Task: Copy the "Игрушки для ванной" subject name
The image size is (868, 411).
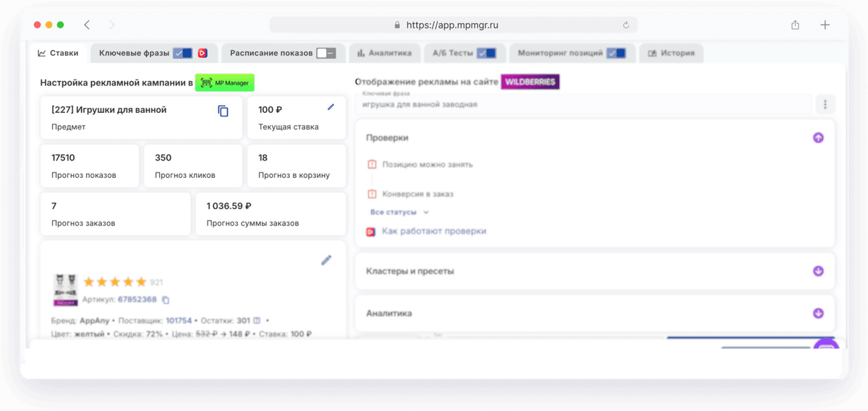Action: point(224,111)
